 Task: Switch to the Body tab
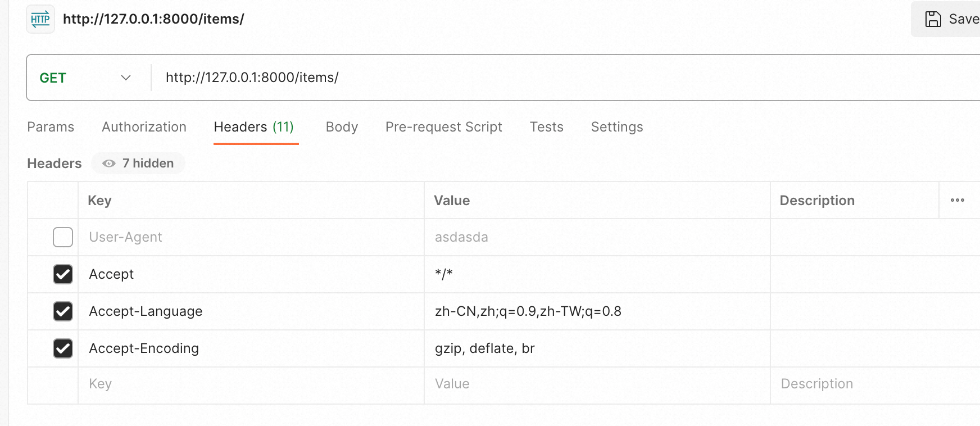pyautogui.click(x=342, y=127)
